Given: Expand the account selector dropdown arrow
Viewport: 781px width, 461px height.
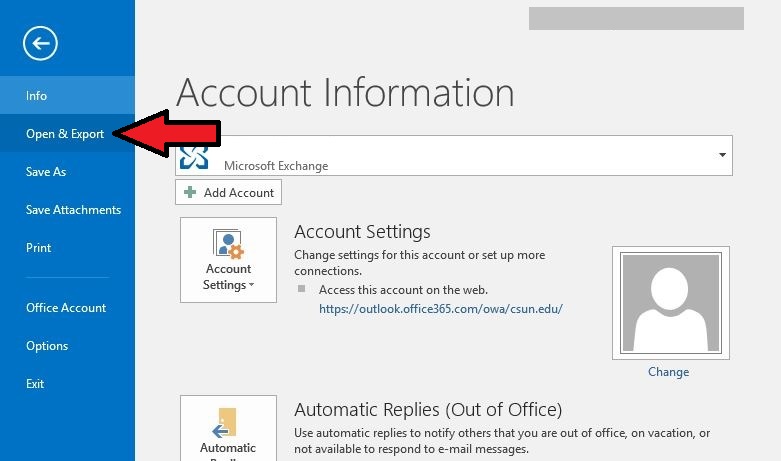Looking at the screenshot, I should point(721,156).
